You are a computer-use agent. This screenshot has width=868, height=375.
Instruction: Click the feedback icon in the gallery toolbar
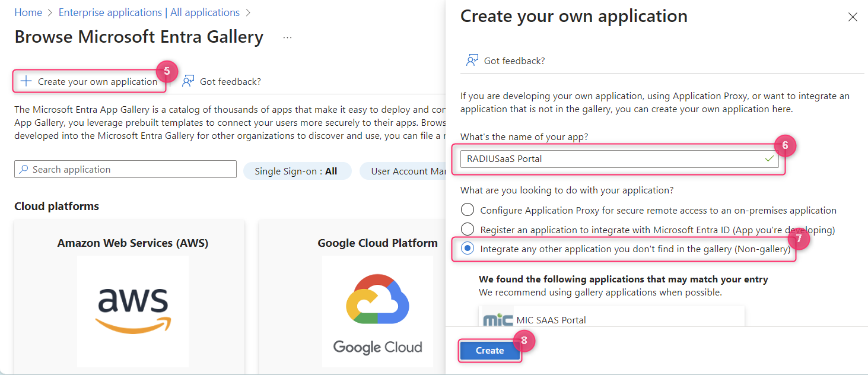pyautogui.click(x=188, y=81)
